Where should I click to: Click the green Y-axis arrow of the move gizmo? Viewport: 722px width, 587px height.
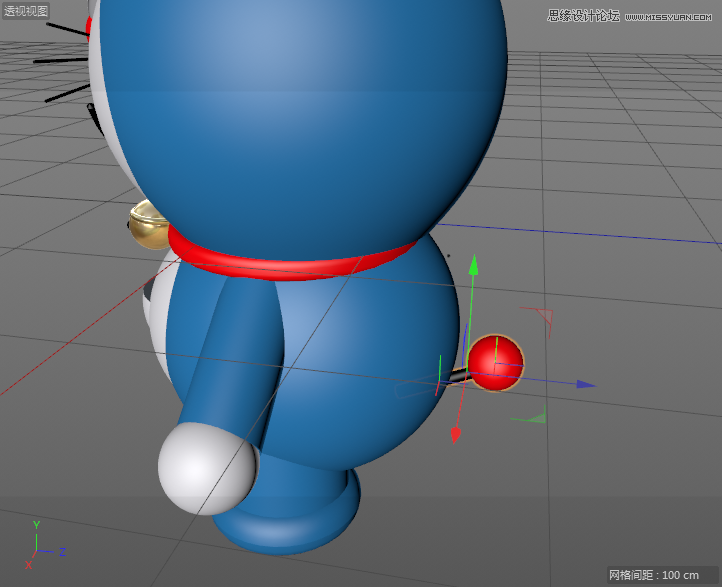(x=473, y=265)
